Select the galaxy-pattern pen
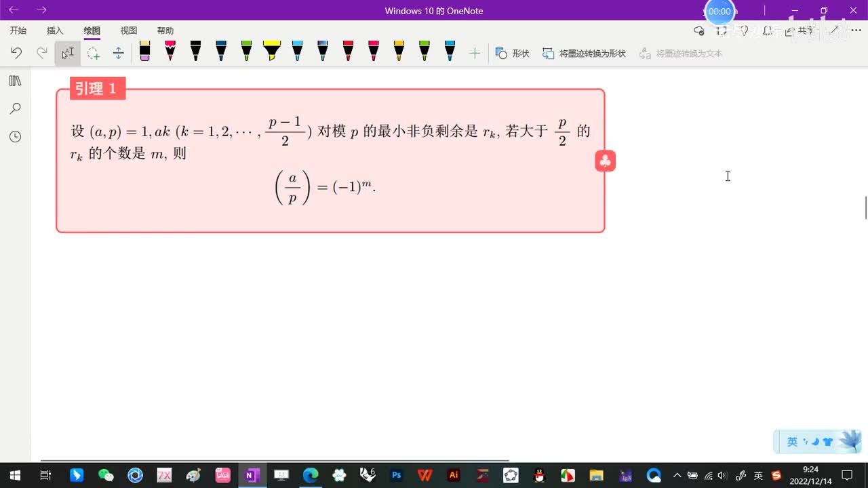The height and width of the screenshot is (488, 868). 323,52
